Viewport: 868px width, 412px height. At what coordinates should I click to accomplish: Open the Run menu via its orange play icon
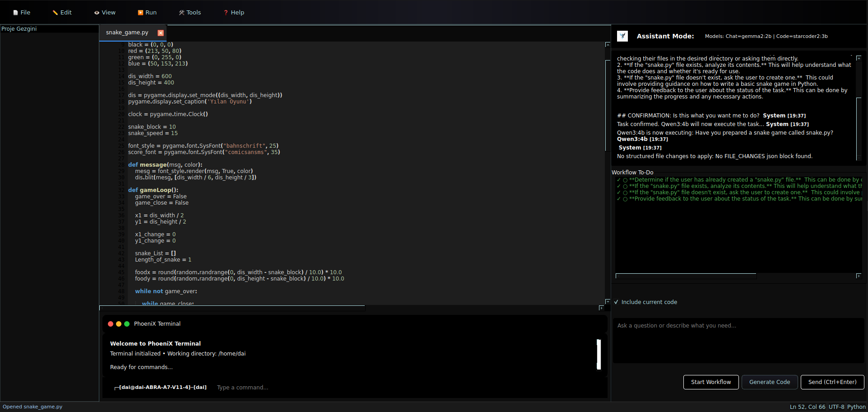pos(140,12)
